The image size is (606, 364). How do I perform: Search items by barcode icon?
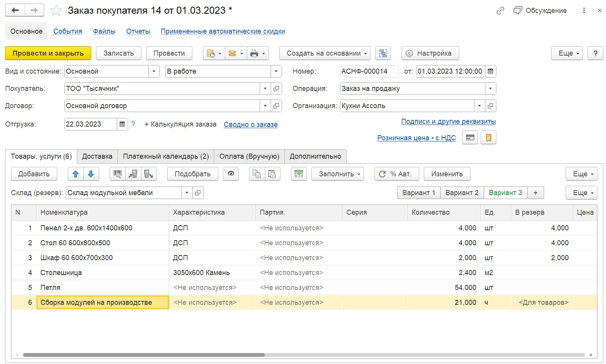point(118,174)
